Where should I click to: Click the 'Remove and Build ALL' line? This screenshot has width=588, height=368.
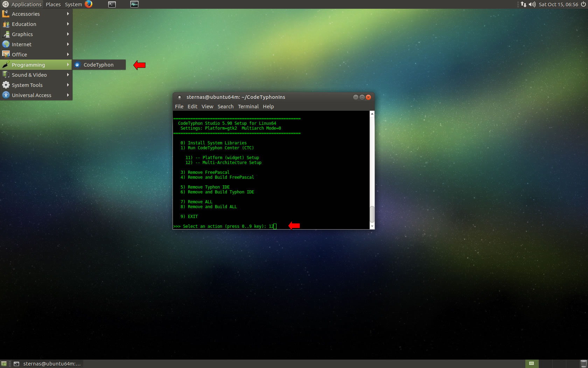pyautogui.click(x=209, y=207)
